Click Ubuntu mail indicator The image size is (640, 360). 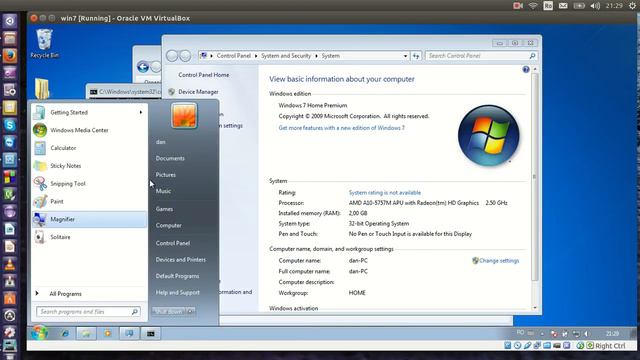click(563, 6)
